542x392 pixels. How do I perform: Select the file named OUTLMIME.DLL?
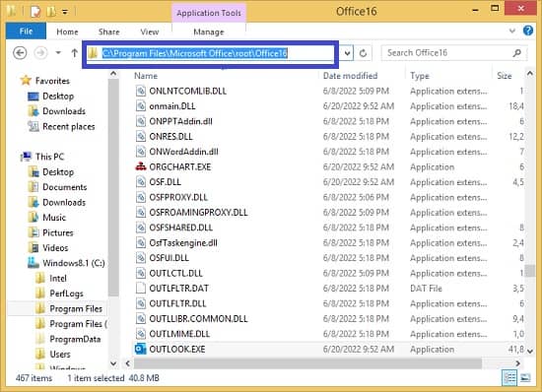[179, 334]
